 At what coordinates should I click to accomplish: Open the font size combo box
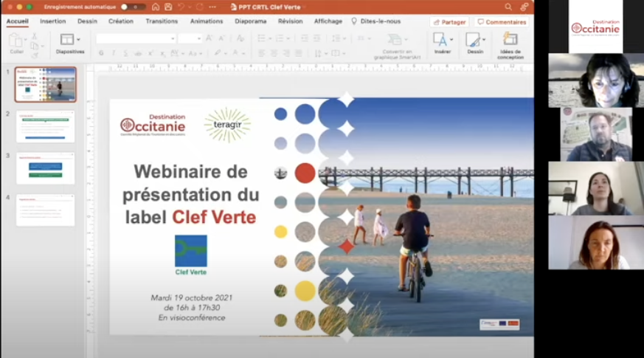tap(190, 38)
